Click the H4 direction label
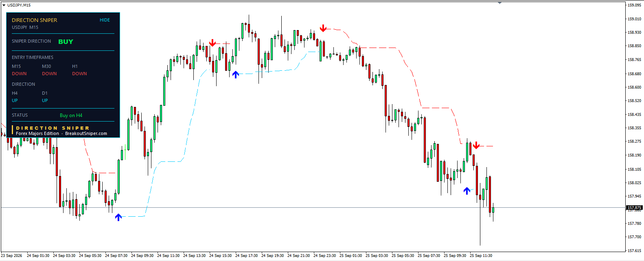644x261 pixels. click(x=15, y=93)
